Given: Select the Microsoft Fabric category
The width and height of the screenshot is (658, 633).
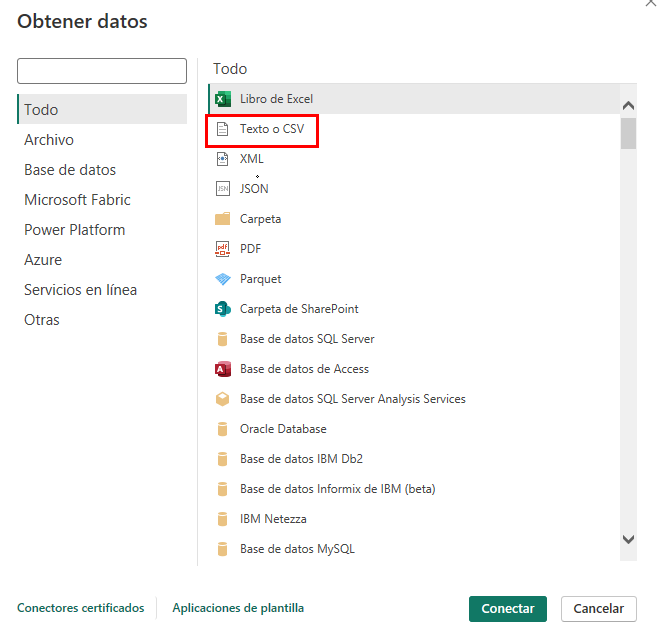Looking at the screenshot, I should (x=77, y=200).
